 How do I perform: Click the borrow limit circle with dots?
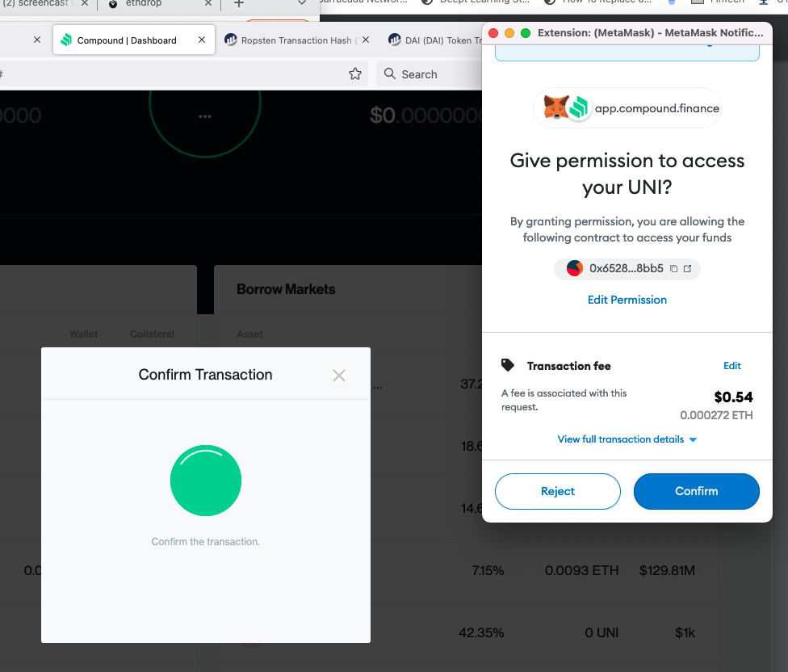click(x=205, y=103)
